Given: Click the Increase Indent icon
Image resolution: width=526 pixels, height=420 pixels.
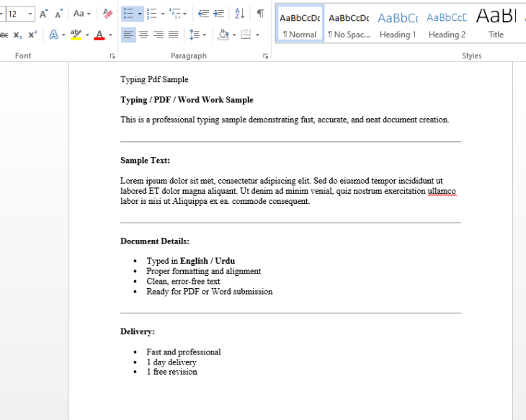Looking at the screenshot, I should 218,14.
